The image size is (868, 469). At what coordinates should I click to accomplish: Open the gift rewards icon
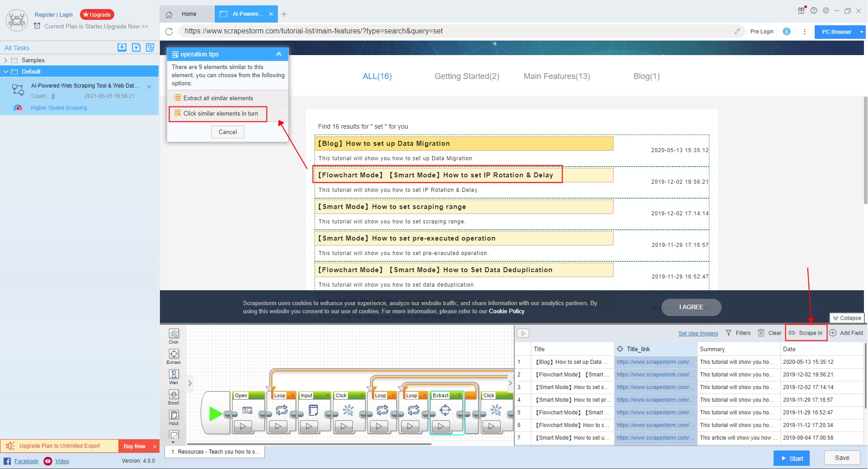[801, 10]
